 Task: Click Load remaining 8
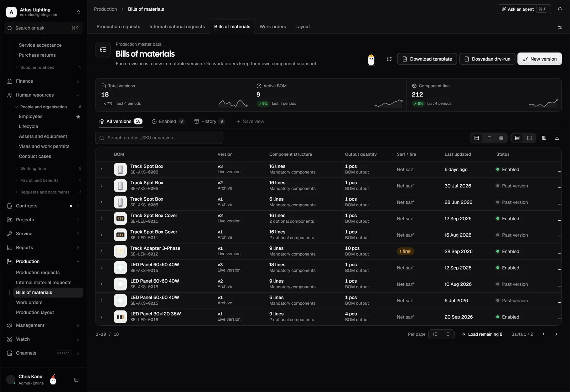coord(482,334)
